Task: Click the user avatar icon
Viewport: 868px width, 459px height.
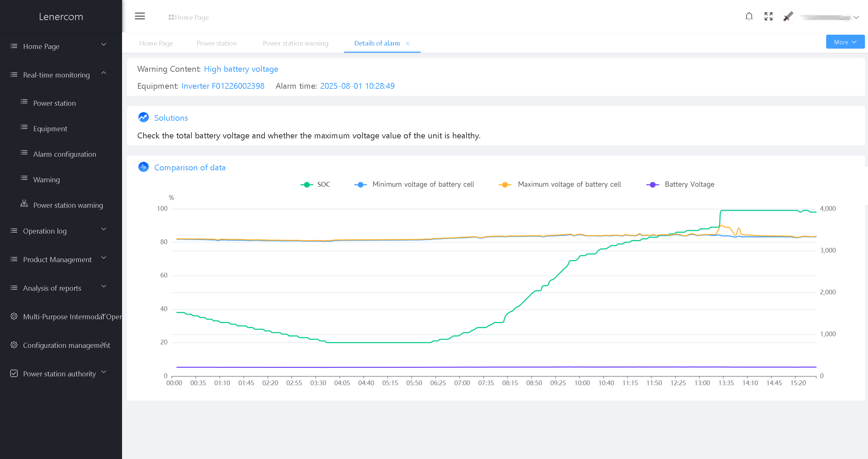Action: (x=788, y=16)
